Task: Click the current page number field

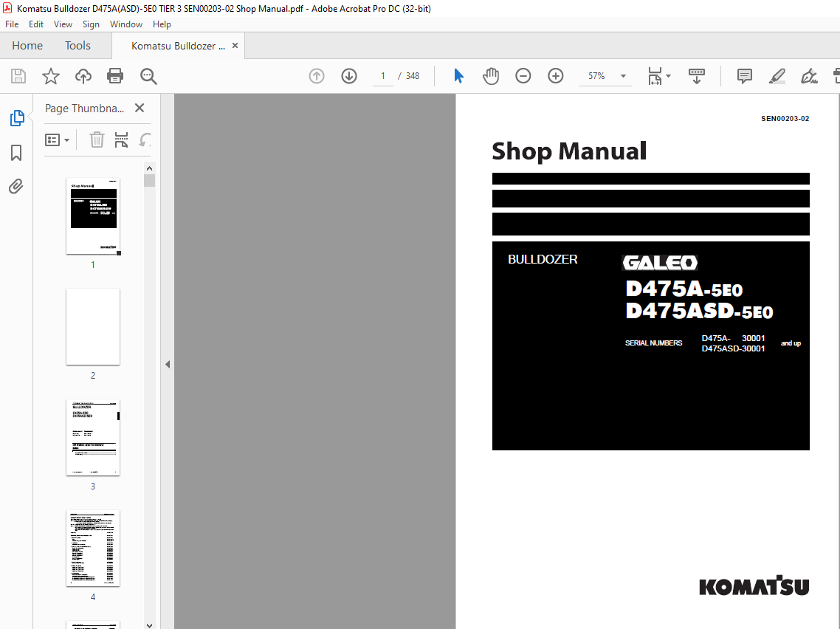Action: (x=383, y=76)
